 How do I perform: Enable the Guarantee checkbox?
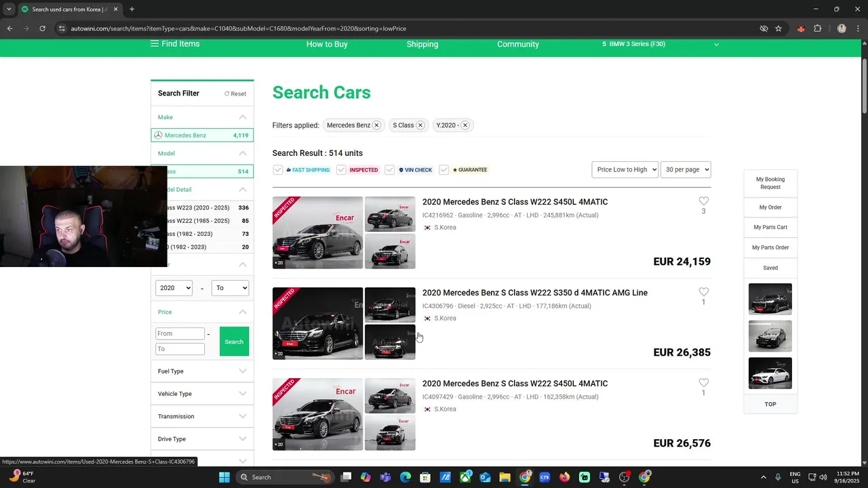[443, 169]
